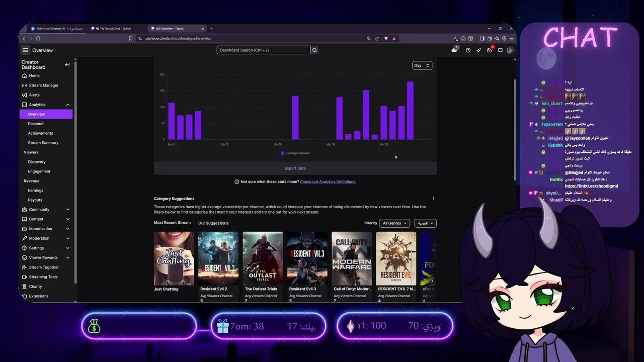Open Engagement under Viewers
Viewport: 644px width, 362px height.
[39, 171]
